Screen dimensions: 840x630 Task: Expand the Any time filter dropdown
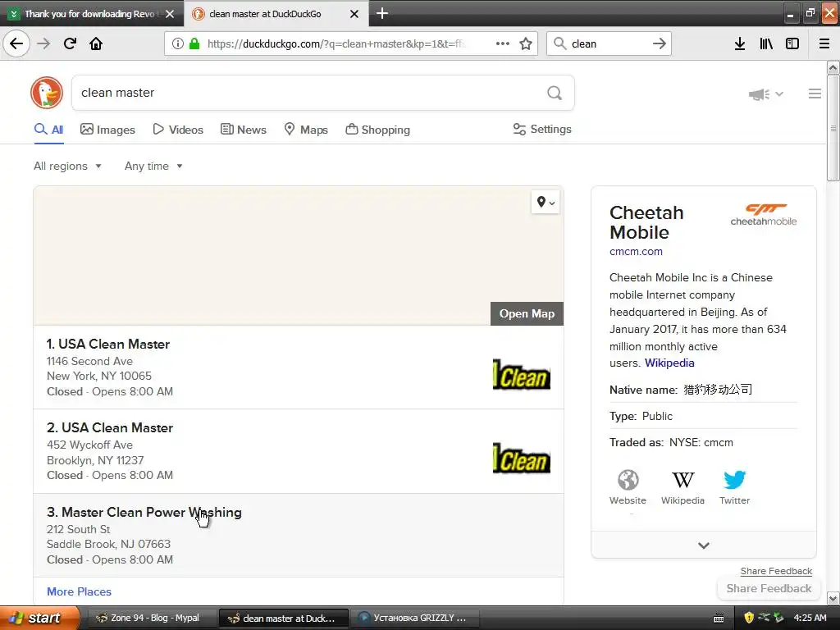pos(153,166)
